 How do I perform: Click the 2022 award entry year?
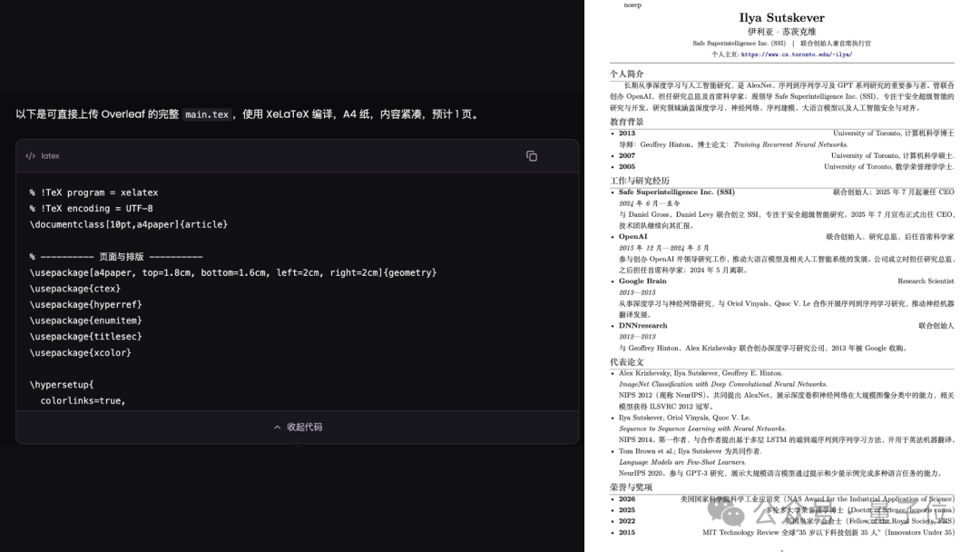pos(627,521)
